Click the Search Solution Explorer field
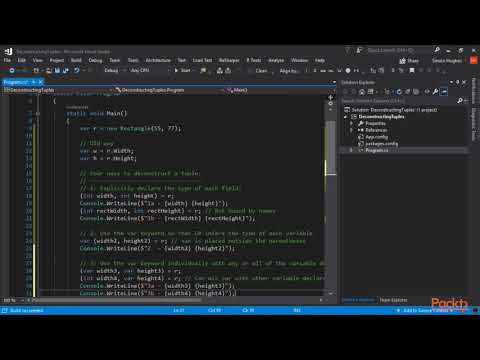This screenshot has width=480, height=360. point(398,100)
